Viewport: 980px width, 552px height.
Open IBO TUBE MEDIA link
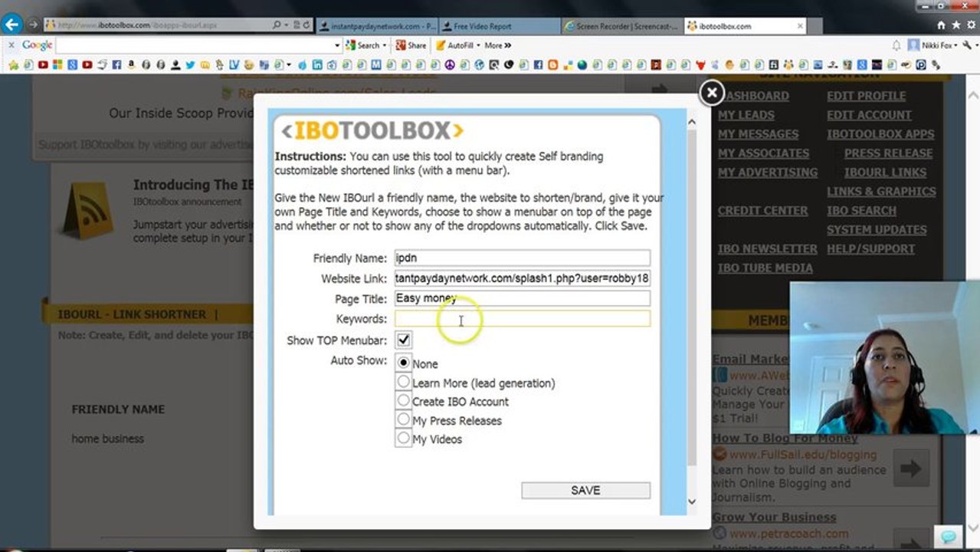[x=765, y=268]
